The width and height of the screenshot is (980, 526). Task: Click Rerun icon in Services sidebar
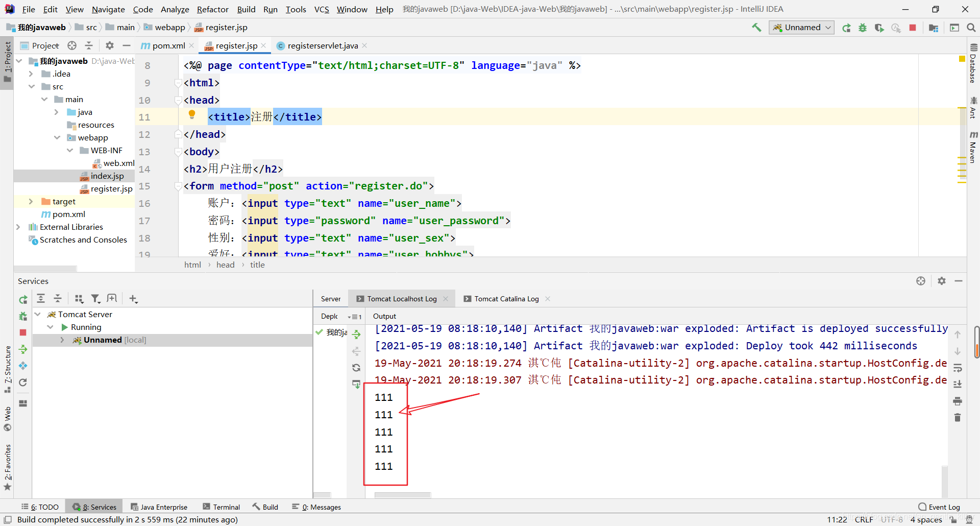[x=23, y=299]
